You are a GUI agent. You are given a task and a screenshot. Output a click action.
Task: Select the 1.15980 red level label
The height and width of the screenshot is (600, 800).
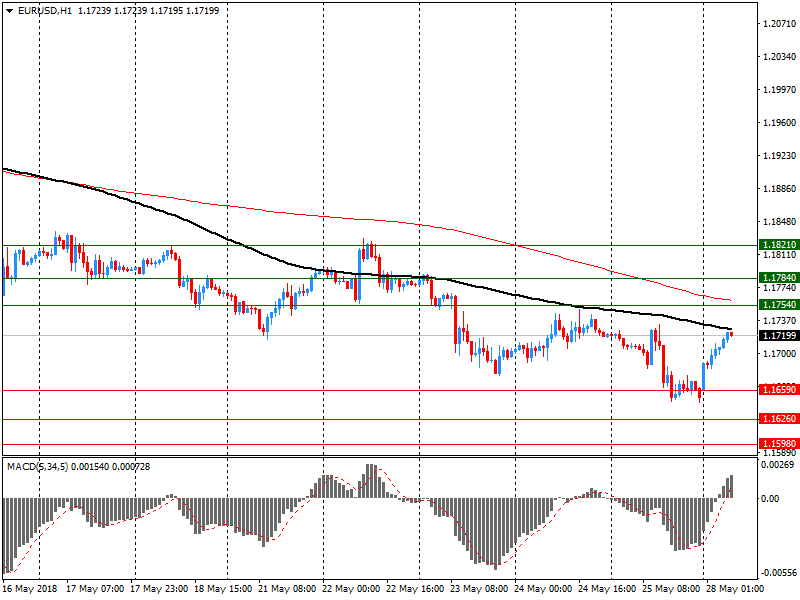click(x=779, y=443)
